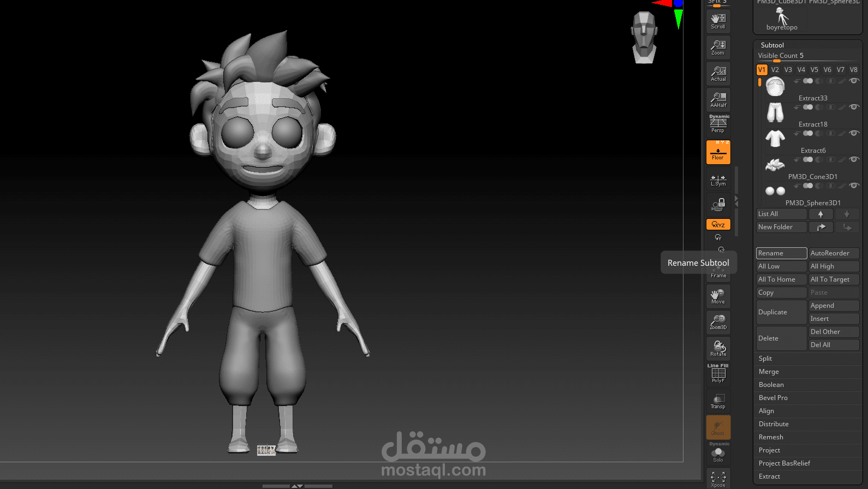This screenshot has width=868, height=489.
Task: Select the Extract33 hair cap subtool thumbnail
Action: click(x=775, y=87)
